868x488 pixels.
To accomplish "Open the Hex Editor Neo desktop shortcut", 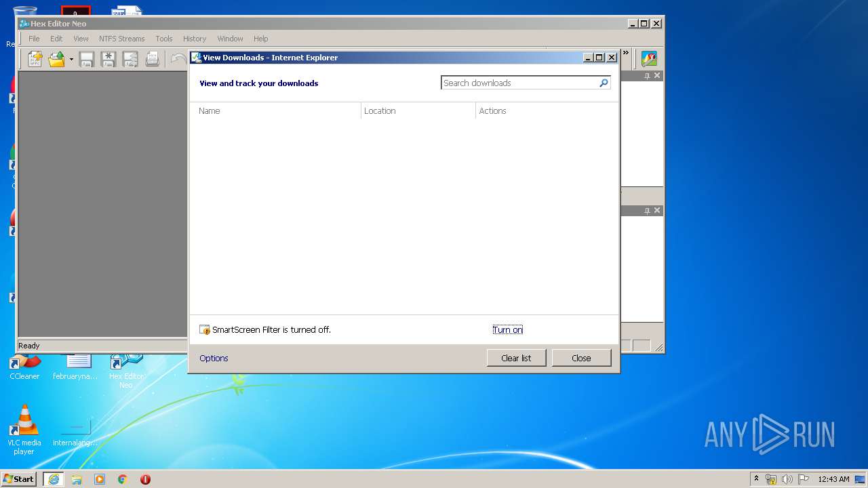I will [x=126, y=370].
